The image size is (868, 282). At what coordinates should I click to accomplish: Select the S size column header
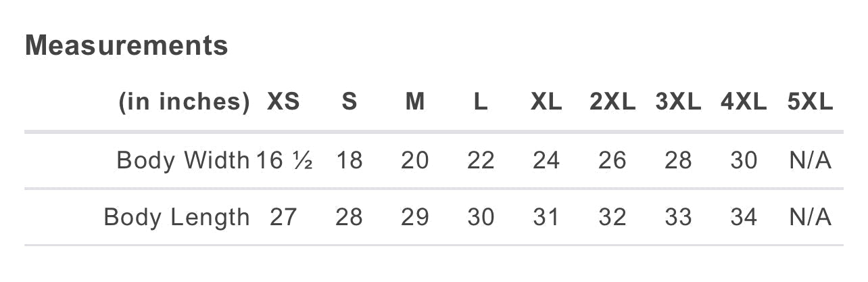[x=349, y=102]
